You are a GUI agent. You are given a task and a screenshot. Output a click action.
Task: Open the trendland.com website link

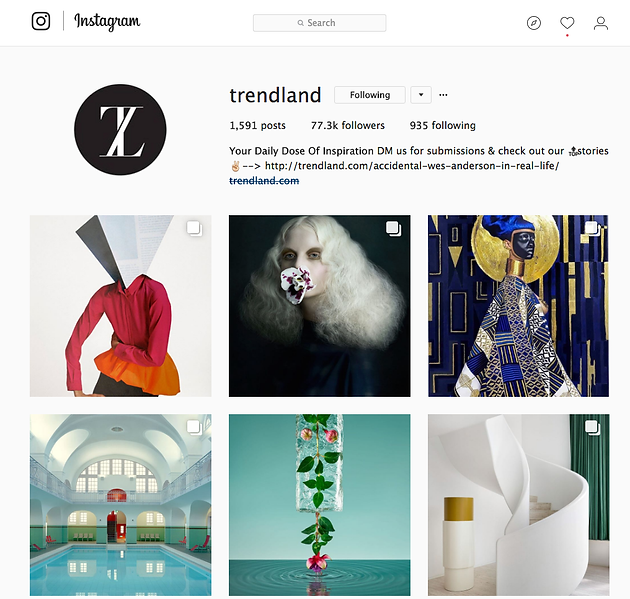(x=264, y=181)
